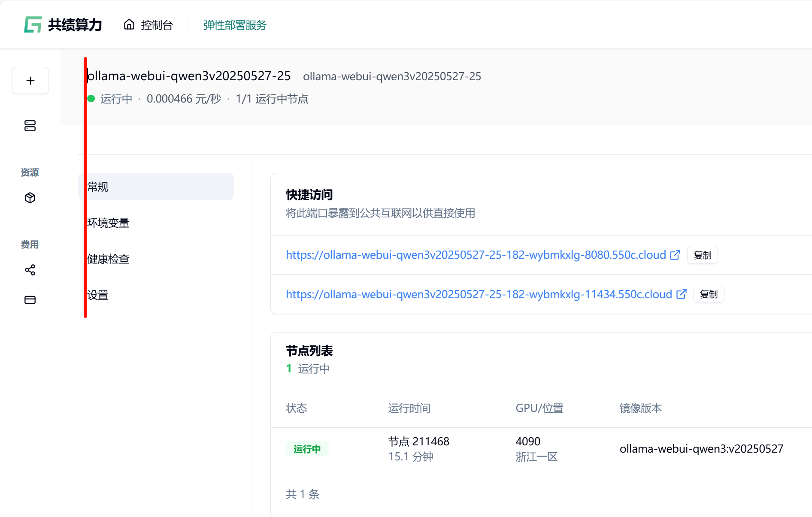The image size is (812, 517).
Task: Open the 健康检查 tab
Action: (108, 259)
